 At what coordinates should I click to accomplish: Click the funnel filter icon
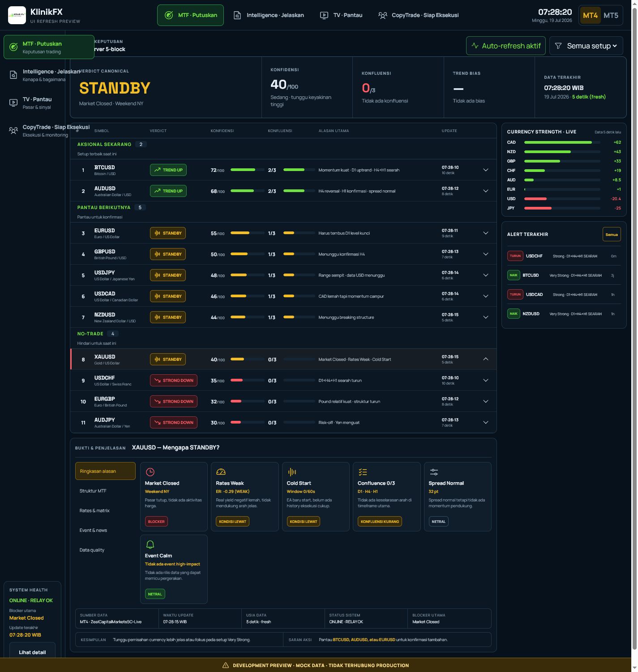pyautogui.click(x=558, y=46)
